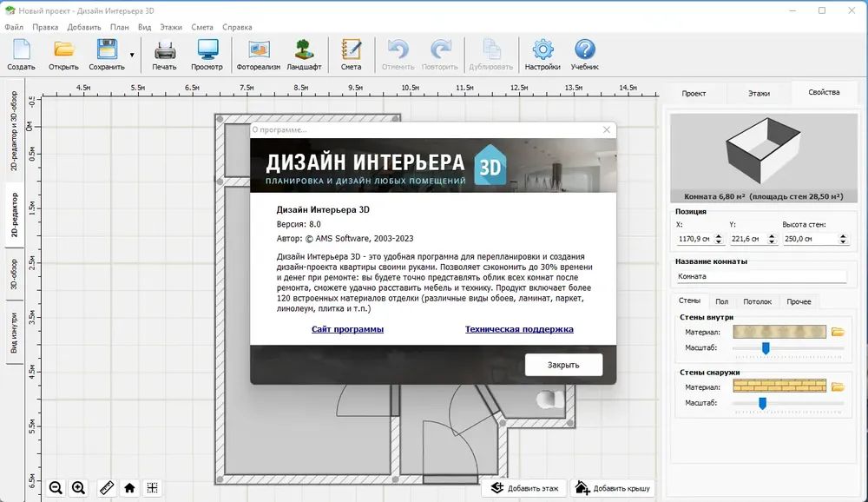
Task: Toggle the grid display icon
Action: pyautogui.click(x=152, y=487)
